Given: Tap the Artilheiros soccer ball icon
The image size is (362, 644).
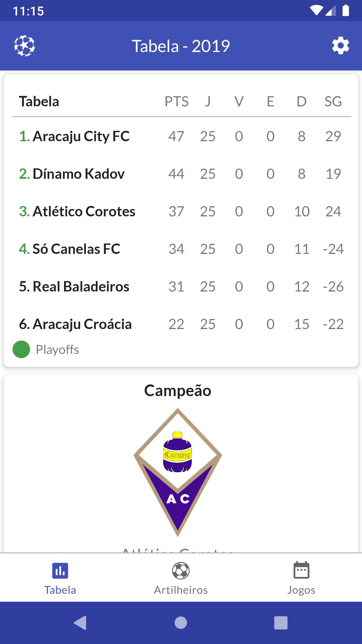Looking at the screenshot, I should point(181,571).
